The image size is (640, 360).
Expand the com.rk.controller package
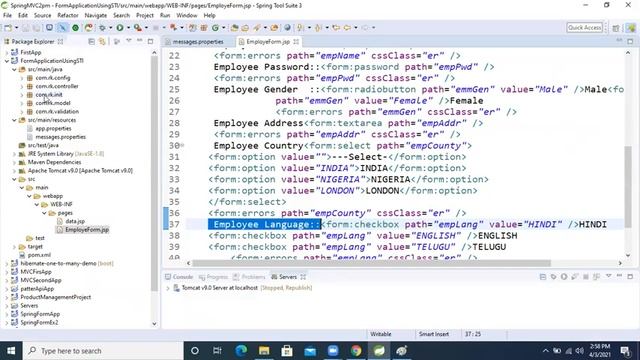coord(22,86)
